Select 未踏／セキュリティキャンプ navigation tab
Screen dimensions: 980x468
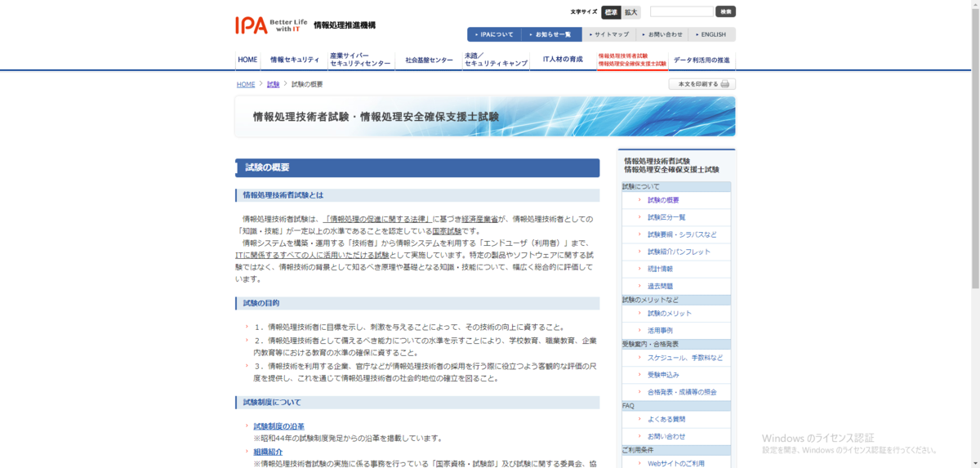point(496,60)
